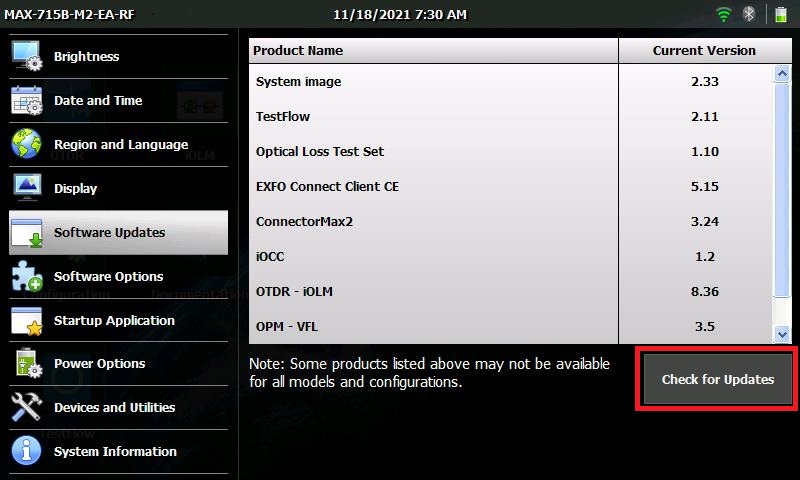Click the Brightness monitor icon
Image resolution: width=800 pixels, height=480 pixels.
[x=27, y=56]
